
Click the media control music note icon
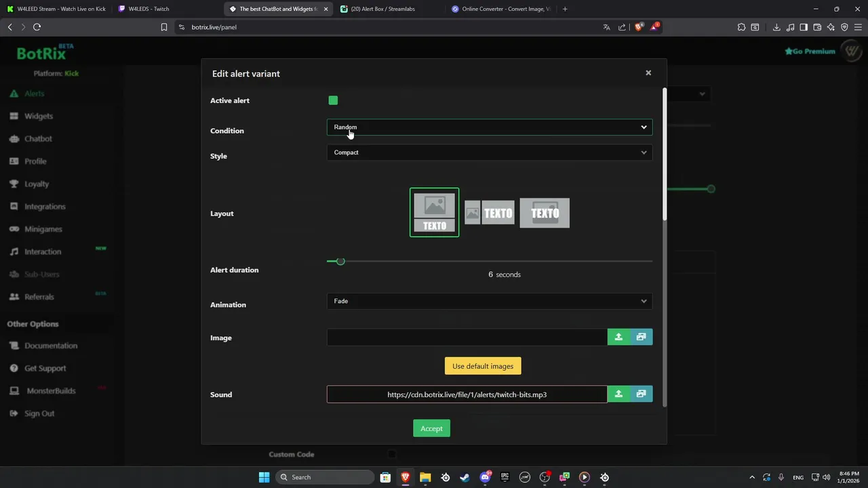pyautogui.click(x=790, y=27)
